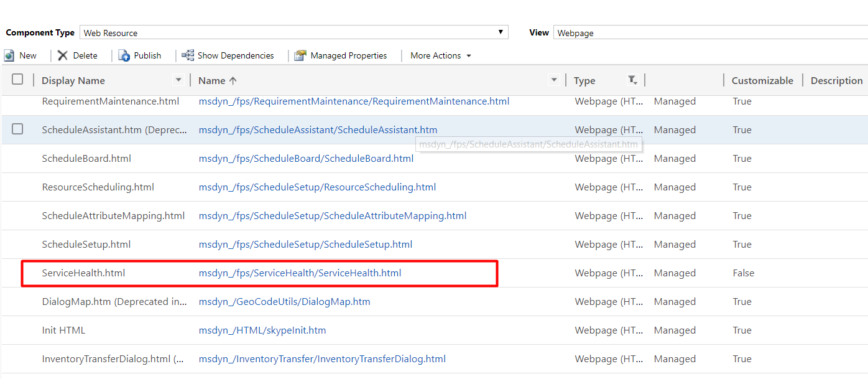Click Webpage type cell in Init HTML row
This screenshot has width=868, height=379.
[x=609, y=330]
